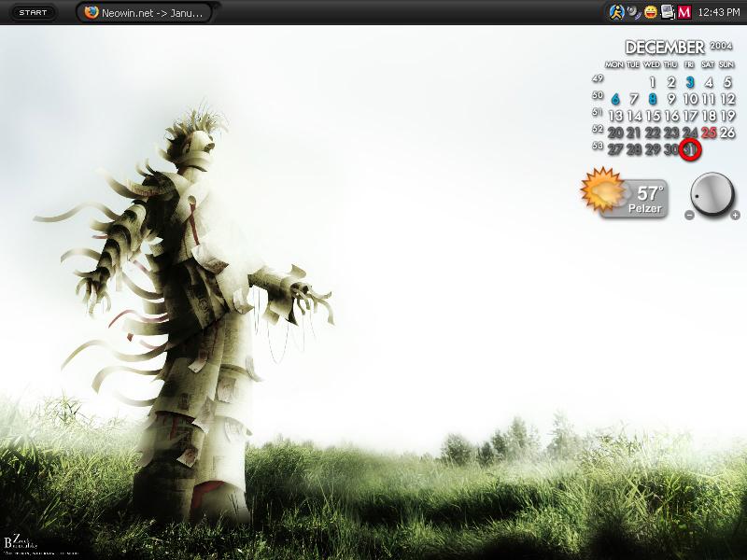Image resolution: width=747 pixels, height=560 pixels.
Task: Open the red M tray icon
Action: [684, 12]
